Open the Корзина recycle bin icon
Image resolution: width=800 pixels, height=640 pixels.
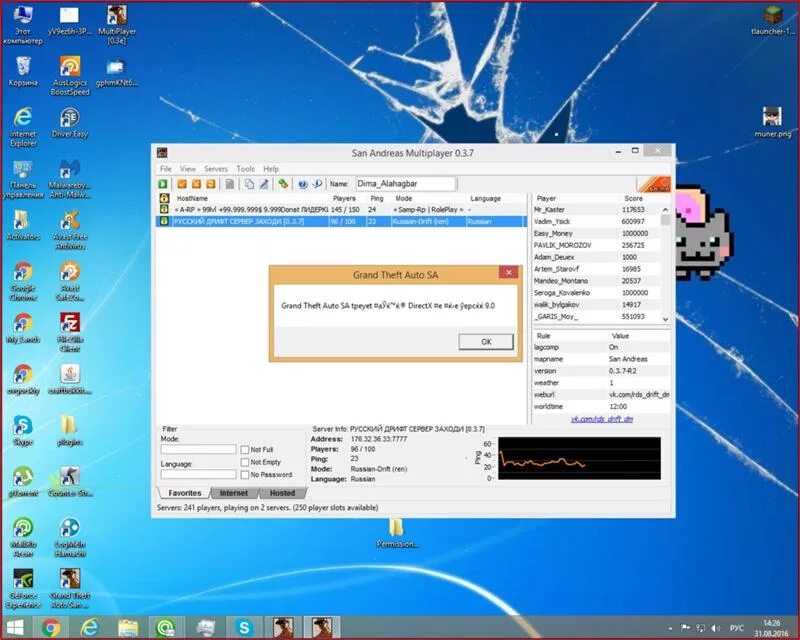click(x=23, y=71)
